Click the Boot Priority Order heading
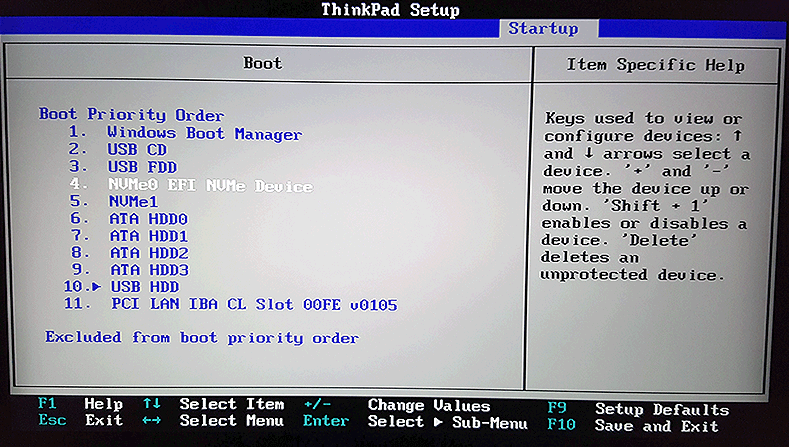This screenshot has width=789, height=447. [131, 115]
